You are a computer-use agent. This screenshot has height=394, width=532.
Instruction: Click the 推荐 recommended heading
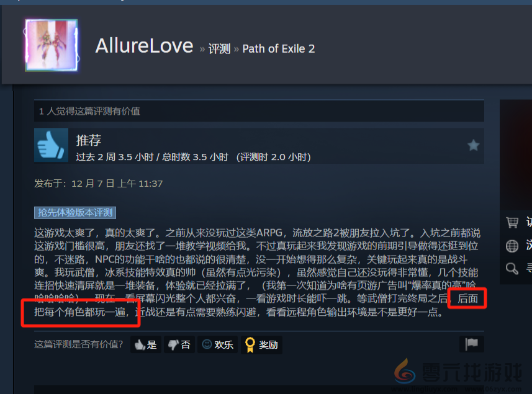(89, 140)
